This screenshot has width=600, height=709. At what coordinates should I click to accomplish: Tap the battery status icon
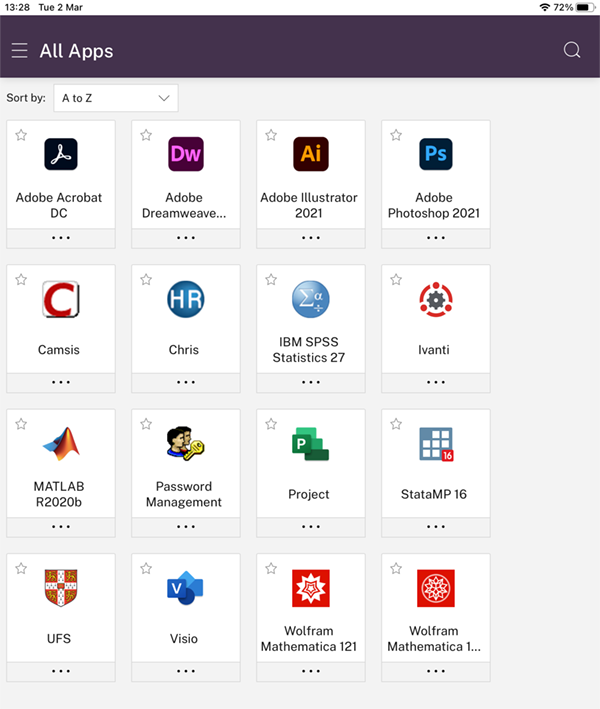[586, 7]
